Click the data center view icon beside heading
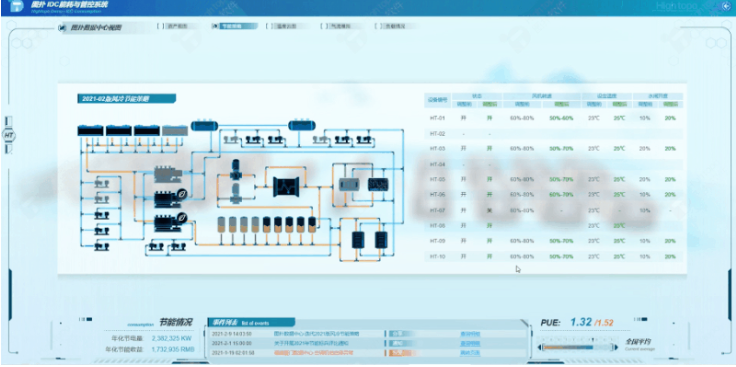736x367 pixels. click(61, 28)
